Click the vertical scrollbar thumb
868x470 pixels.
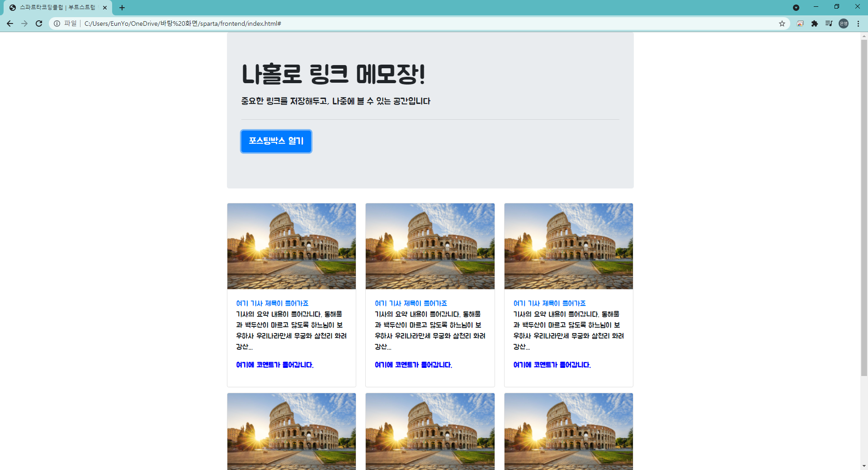(x=864, y=208)
